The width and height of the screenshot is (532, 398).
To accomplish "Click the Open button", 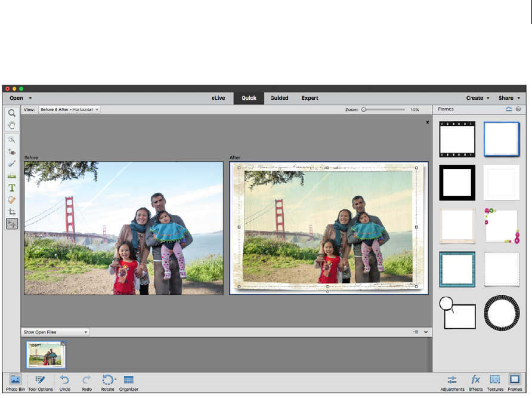I will [16, 98].
